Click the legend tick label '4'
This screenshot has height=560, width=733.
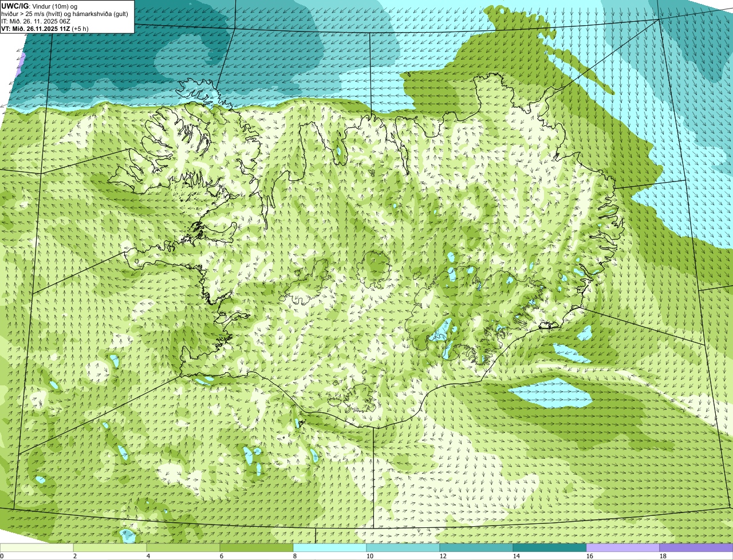(x=148, y=556)
